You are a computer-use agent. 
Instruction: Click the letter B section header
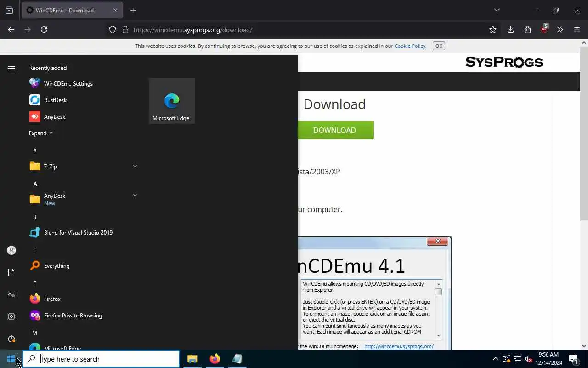[34, 217]
